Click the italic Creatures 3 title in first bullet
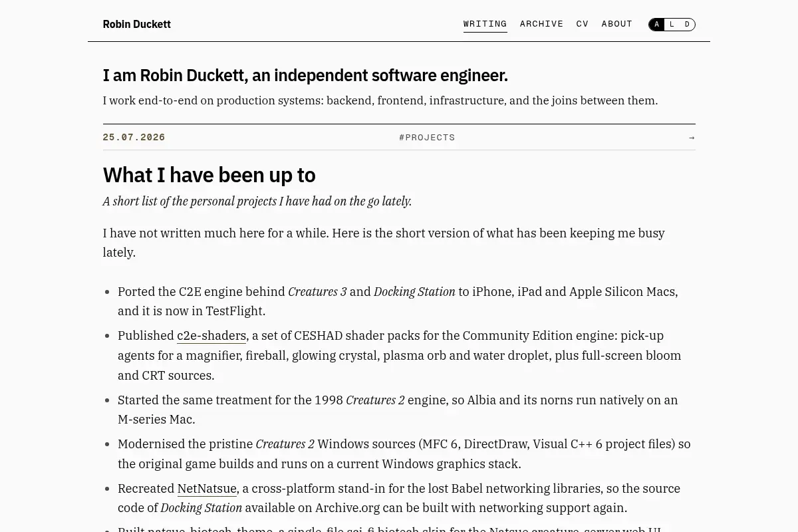Image resolution: width=798 pixels, height=532 pixels. [x=317, y=292]
